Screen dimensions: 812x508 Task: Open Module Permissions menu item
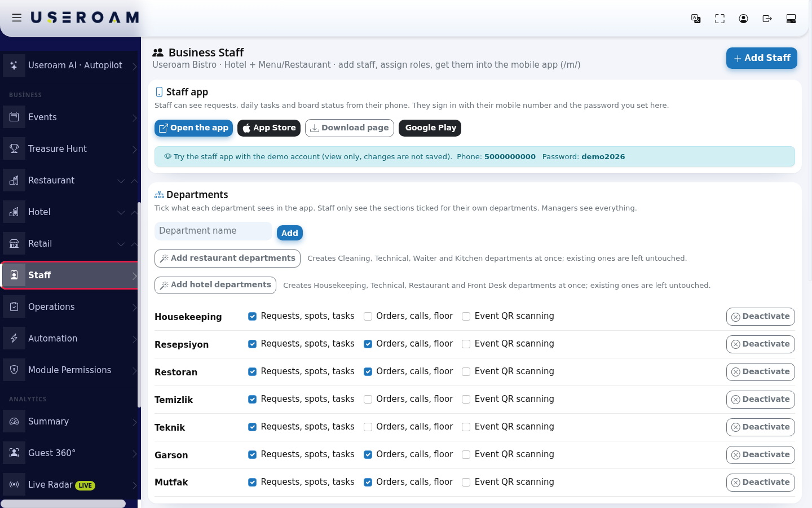70,370
